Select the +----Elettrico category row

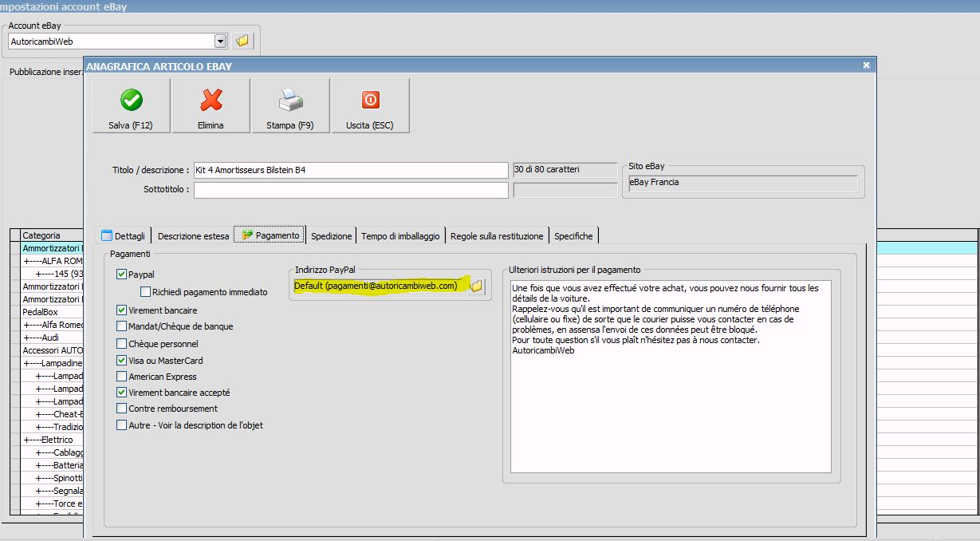pos(53,440)
